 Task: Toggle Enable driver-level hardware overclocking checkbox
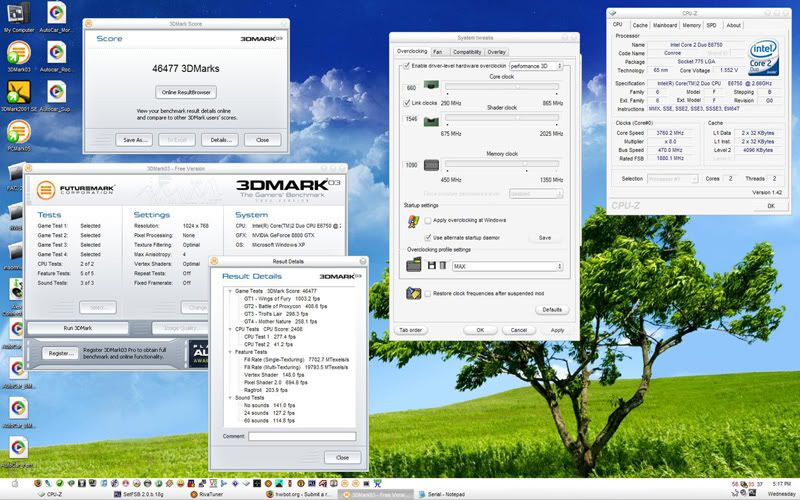[x=404, y=65]
